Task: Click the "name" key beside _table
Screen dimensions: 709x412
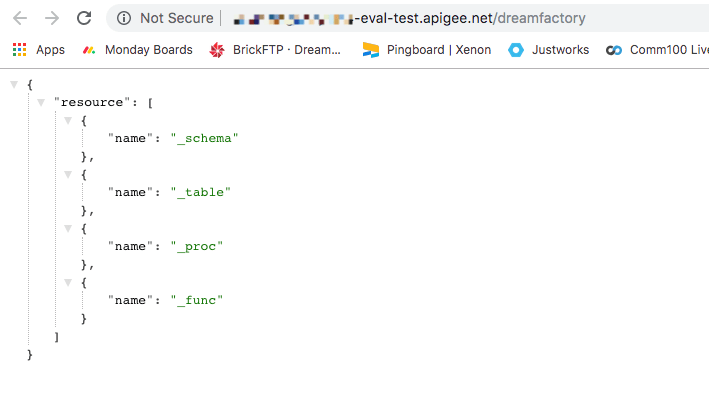Action: pyautogui.click(x=130, y=192)
